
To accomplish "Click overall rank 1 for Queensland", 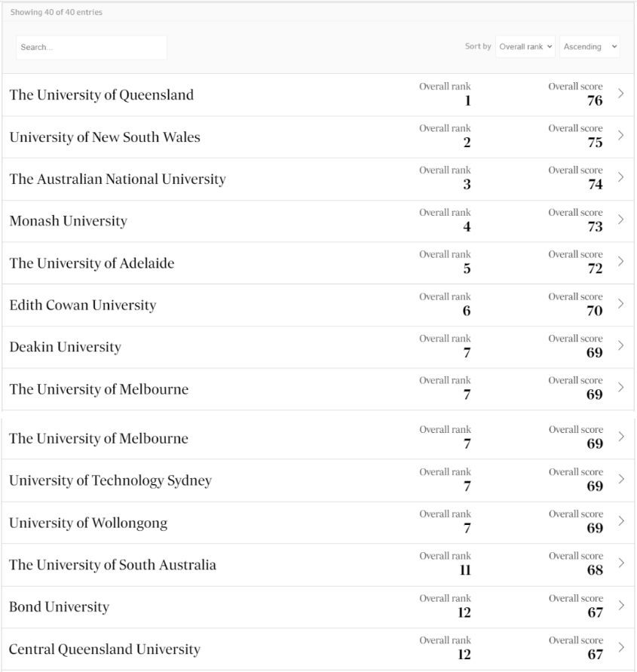I will tap(468, 101).
